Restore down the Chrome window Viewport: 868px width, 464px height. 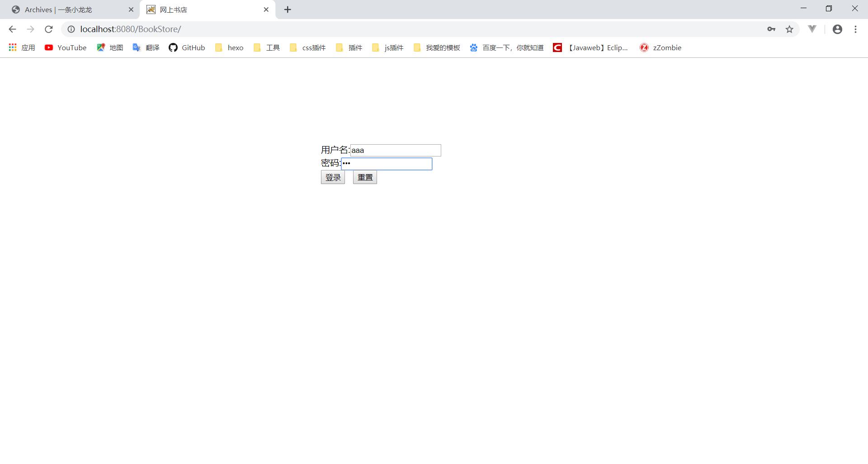click(829, 9)
